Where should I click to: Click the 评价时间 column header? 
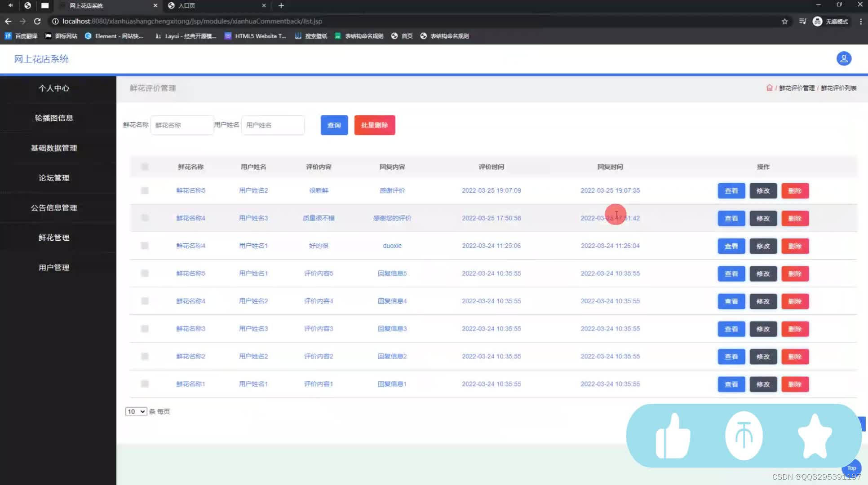click(491, 167)
